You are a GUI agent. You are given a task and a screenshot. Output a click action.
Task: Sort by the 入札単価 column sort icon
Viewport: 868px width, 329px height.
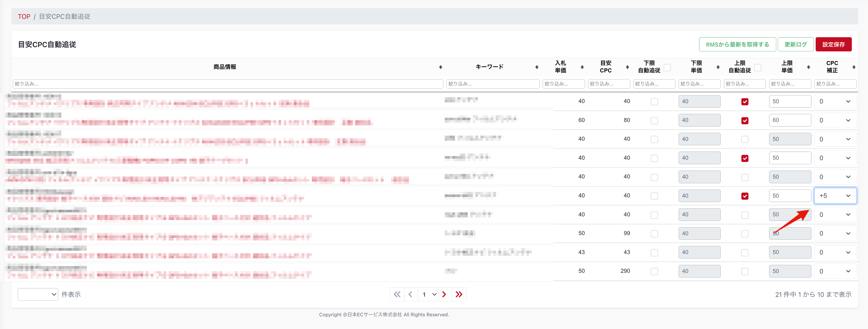(x=582, y=67)
